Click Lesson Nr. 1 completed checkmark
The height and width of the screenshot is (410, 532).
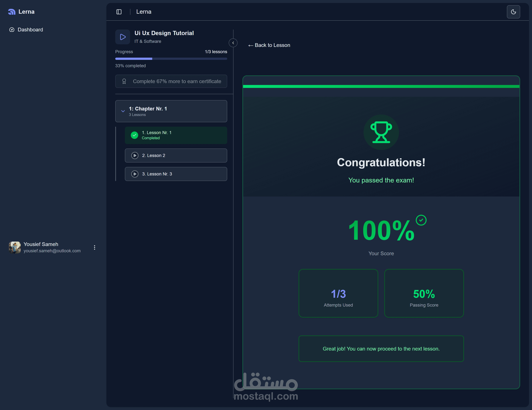point(134,135)
